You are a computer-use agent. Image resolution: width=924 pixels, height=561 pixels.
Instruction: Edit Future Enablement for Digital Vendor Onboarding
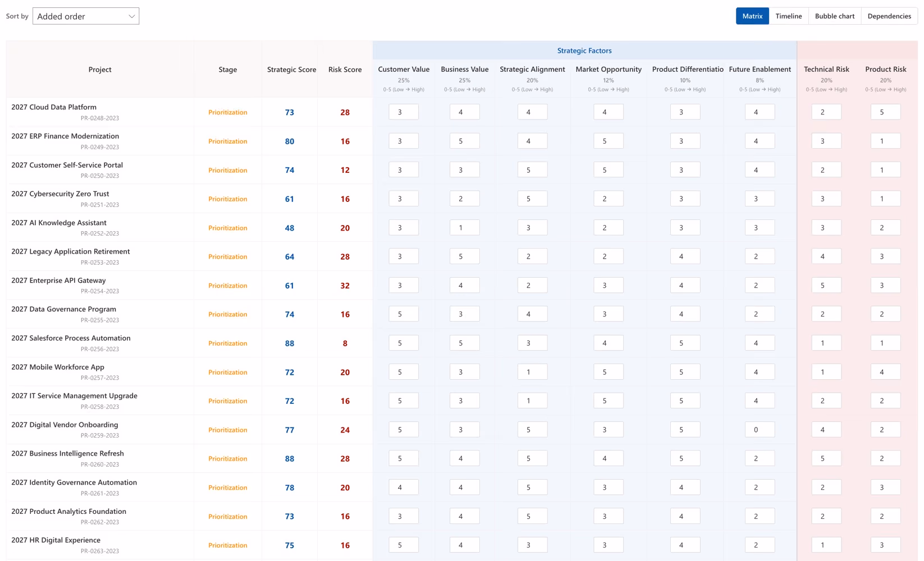(760, 430)
